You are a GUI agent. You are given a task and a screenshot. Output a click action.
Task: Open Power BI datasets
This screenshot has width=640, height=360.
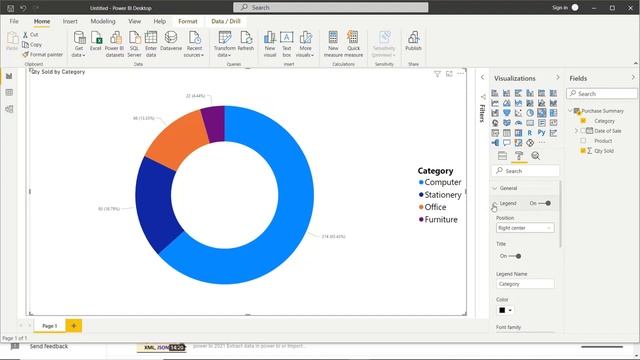coord(115,44)
